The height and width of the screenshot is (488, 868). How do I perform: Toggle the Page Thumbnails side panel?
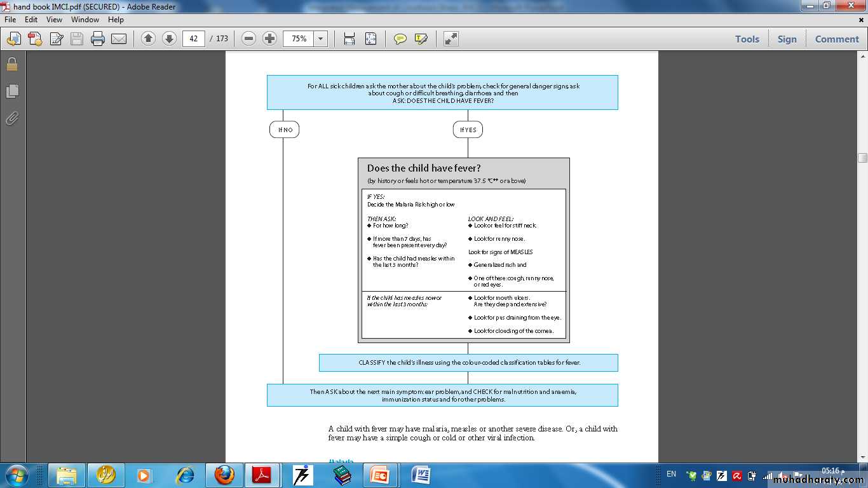pyautogui.click(x=12, y=91)
